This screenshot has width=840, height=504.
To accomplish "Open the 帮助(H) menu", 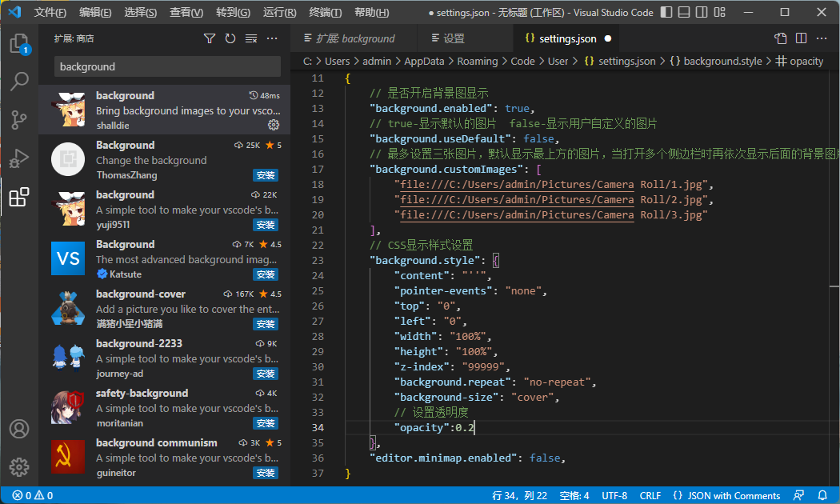I will tap(372, 12).
